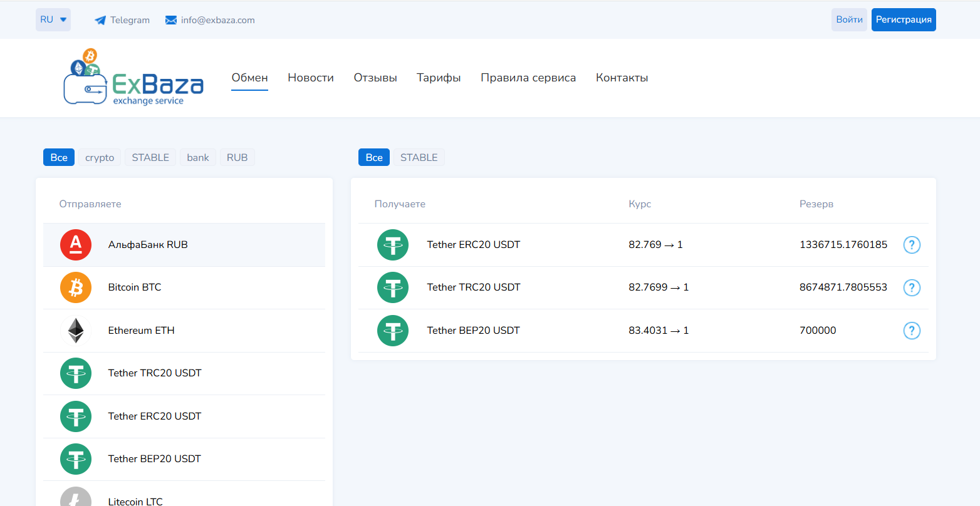
Task: Enable the STABLE filter for receiving currencies
Action: tap(419, 157)
